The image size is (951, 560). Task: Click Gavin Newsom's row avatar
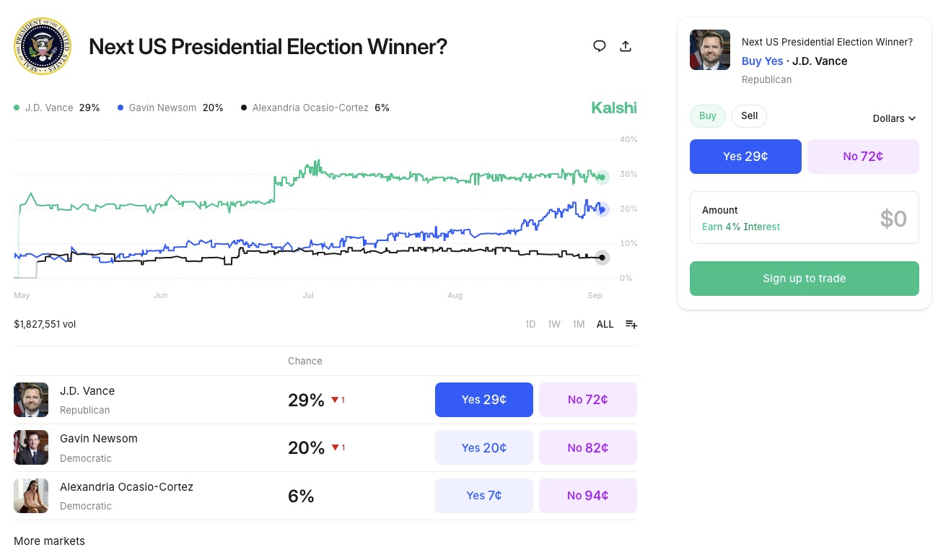[x=31, y=447]
